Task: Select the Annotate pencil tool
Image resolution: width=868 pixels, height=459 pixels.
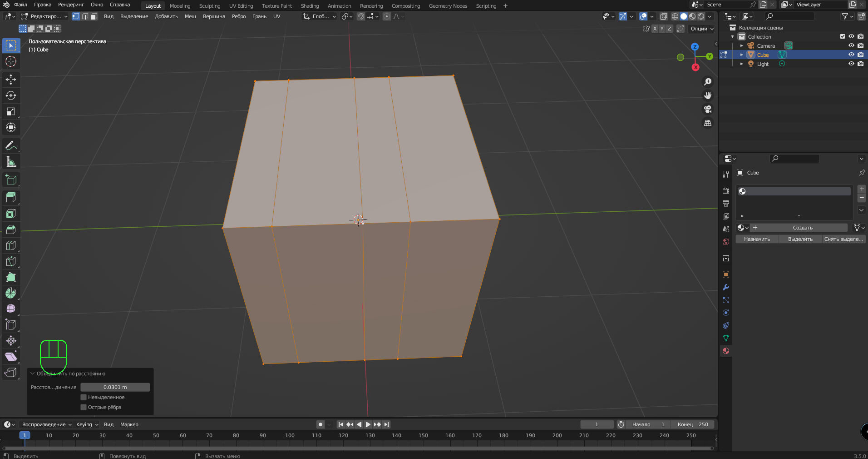Action: [11, 146]
